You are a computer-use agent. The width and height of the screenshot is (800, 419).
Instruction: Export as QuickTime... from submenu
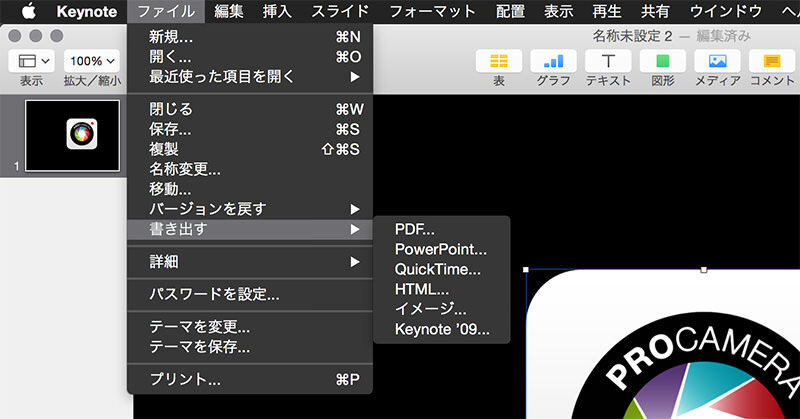click(442, 269)
